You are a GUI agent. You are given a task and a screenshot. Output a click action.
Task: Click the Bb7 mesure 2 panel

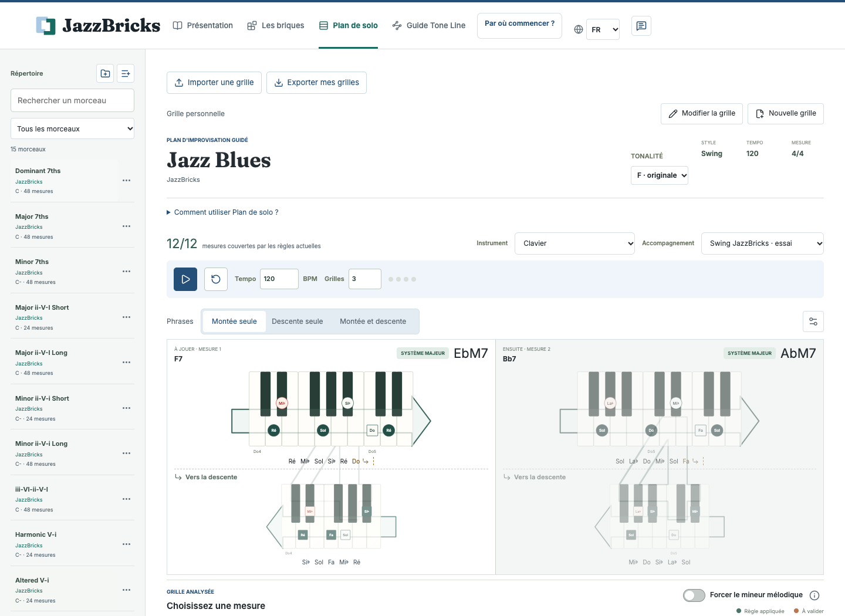[660, 457]
